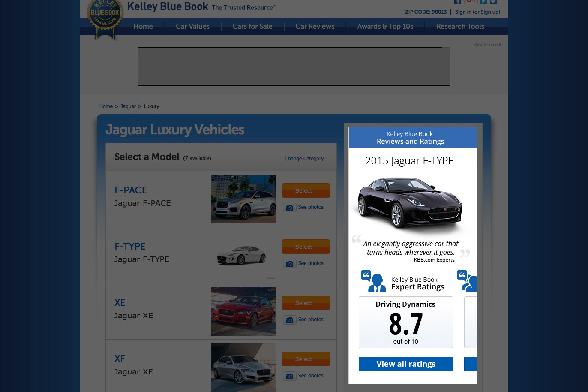Open the Home menu tab
Image resolution: width=588 pixels, height=392 pixels.
click(x=143, y=26)
